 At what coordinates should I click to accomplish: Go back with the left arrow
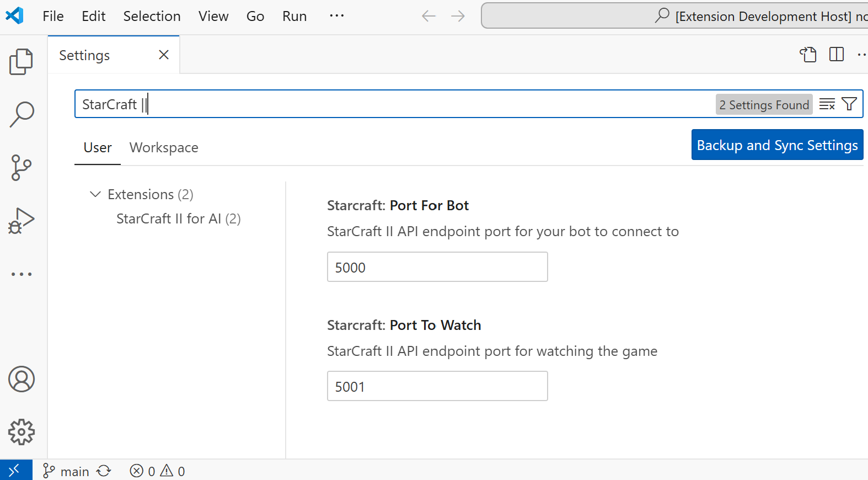click(x=428, y=16)
